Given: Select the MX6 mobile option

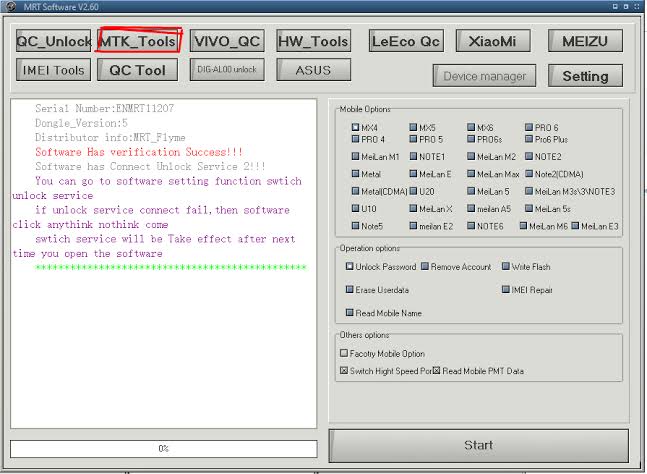Looking at the screenshot, I should pyautogui.click(x=471, y=127).
